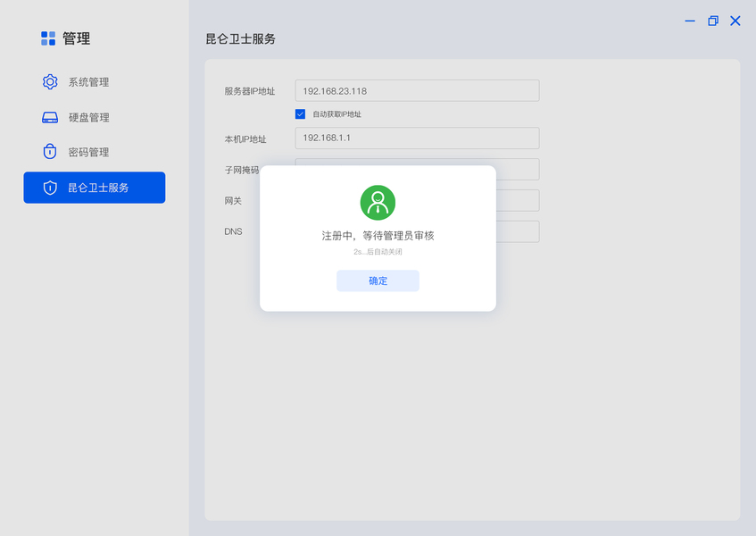
Task: Click the 昆仑卫士服务 page title
Action: point(241,39)
